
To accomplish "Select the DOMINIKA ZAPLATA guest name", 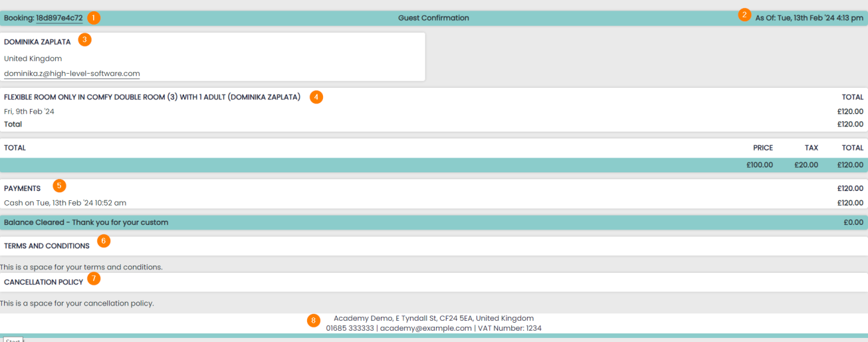I will pos(37,42).
